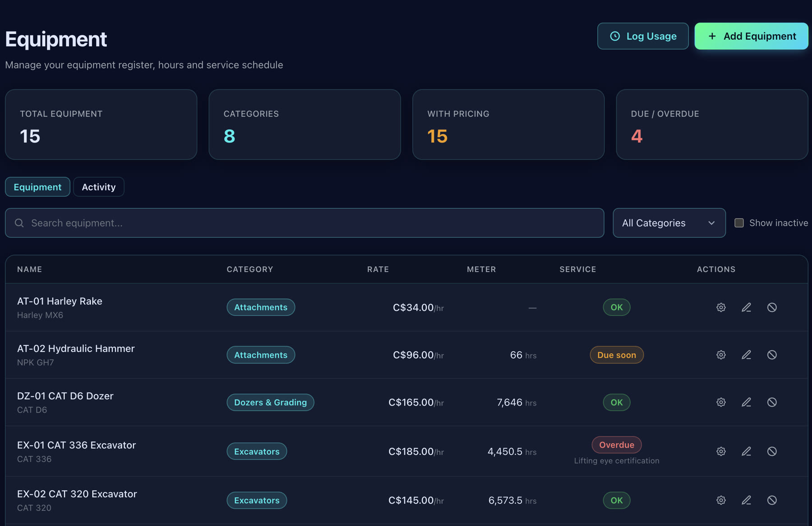Edit the EX-02 CAT 320 Excavator entry
The height and width of the screenshot is (526, 812).
click(x=747, y=500)
